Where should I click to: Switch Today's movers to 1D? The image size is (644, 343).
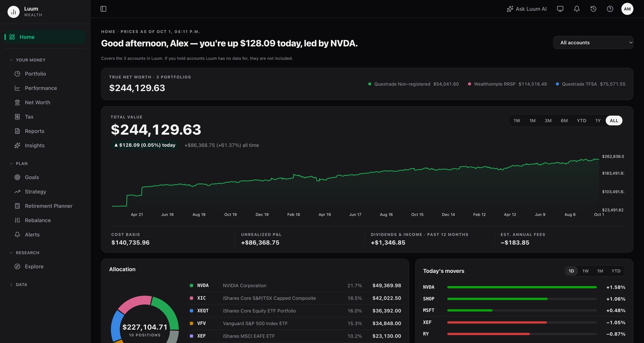tap(571, 271)
